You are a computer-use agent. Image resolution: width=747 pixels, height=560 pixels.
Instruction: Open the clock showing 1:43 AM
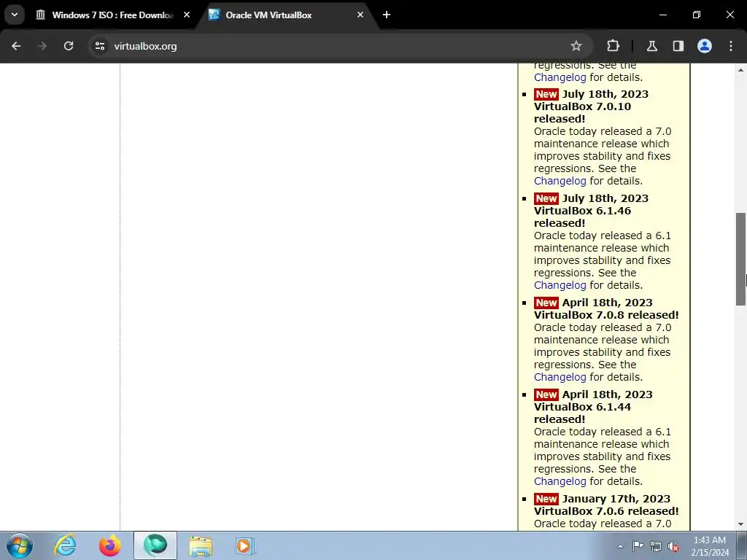710,546
